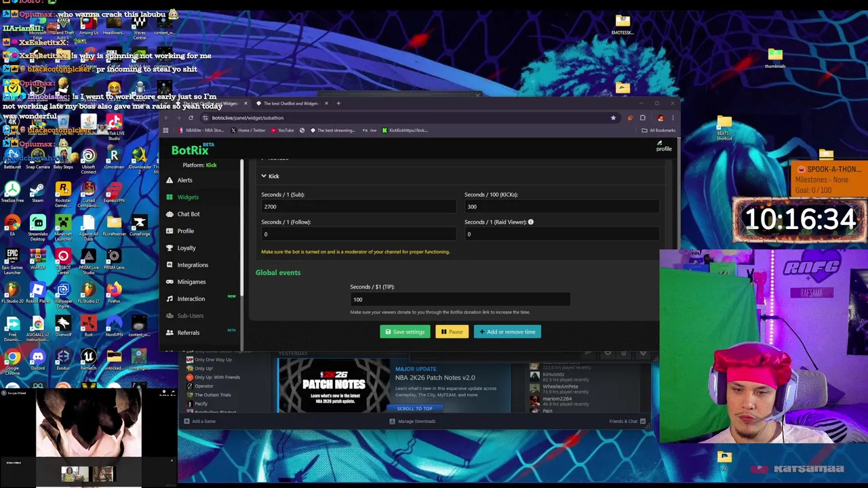868x488 pixels.
Task: Edit the Seconds / 1 (Sub) field
Action: pyautogui.click(x=358, y=207)
